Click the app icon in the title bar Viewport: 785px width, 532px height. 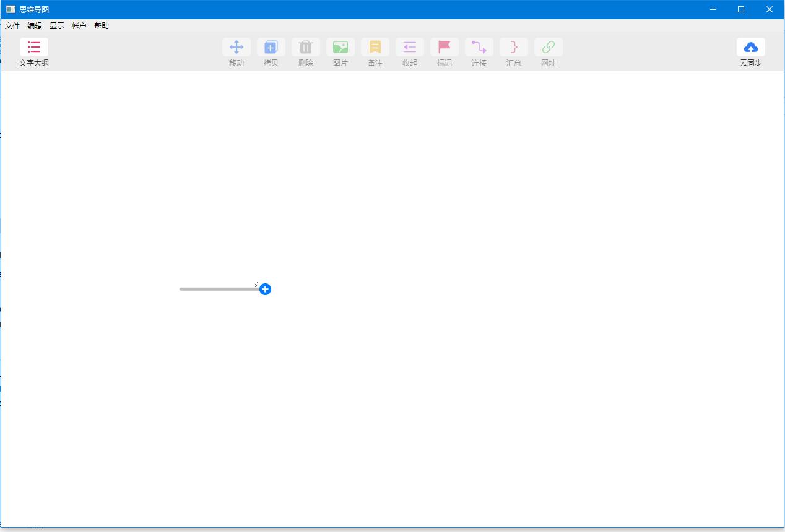[10, 9]
